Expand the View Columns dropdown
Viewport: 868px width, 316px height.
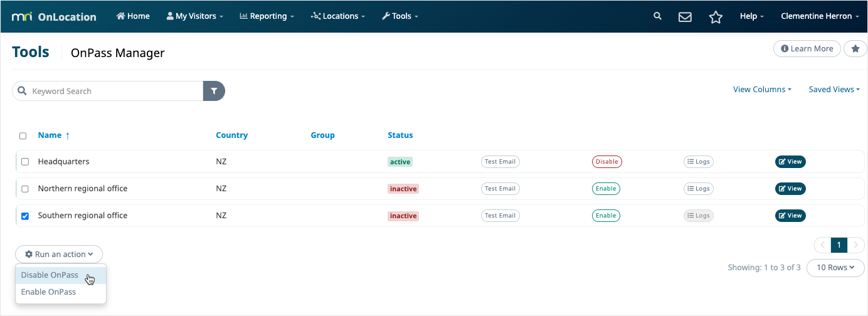762,90
